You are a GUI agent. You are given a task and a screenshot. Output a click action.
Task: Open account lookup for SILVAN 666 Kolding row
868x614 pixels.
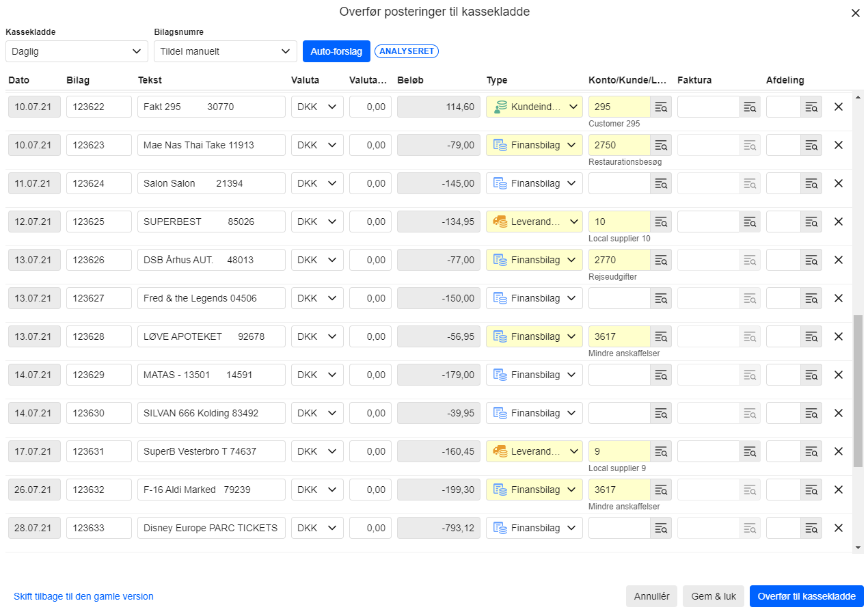tap(661, 413)
